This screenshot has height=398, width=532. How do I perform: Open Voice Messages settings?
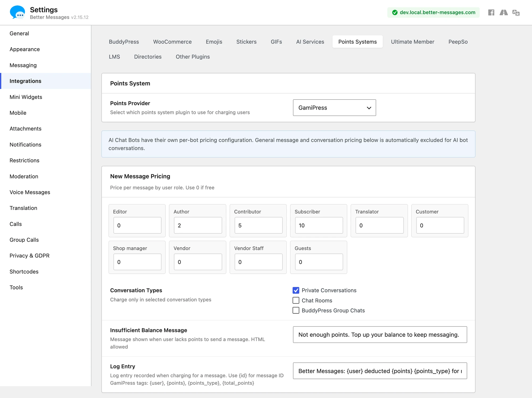(x=45, y=192)
